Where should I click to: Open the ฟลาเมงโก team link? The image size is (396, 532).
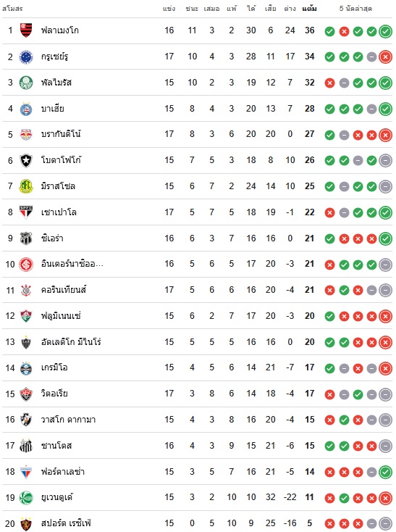(x=60, y=30)
